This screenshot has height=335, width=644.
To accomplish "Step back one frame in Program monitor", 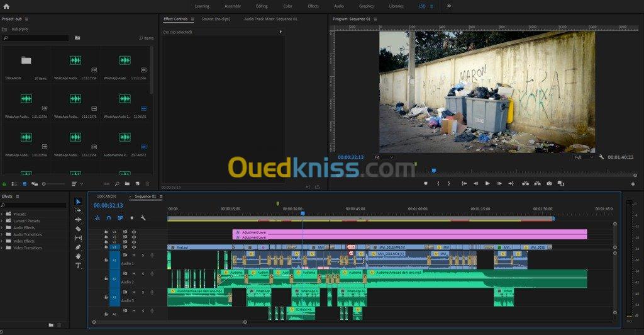I will (475, 183).
